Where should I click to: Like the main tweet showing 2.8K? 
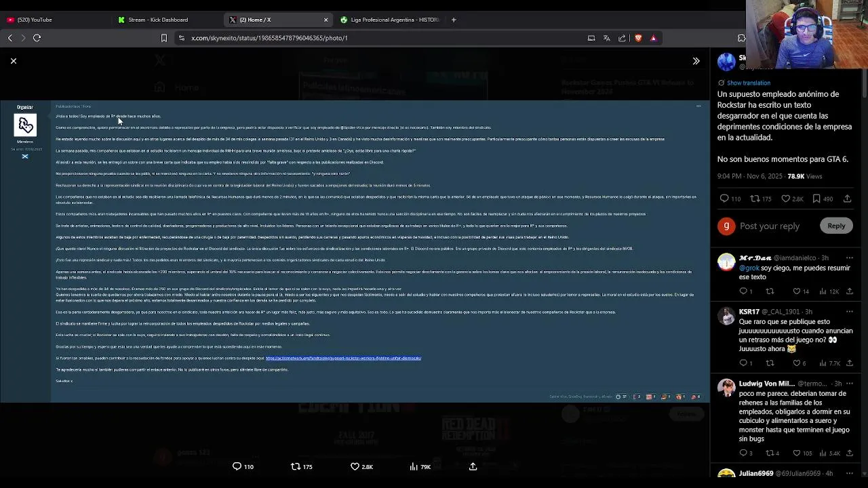point(792,199)
